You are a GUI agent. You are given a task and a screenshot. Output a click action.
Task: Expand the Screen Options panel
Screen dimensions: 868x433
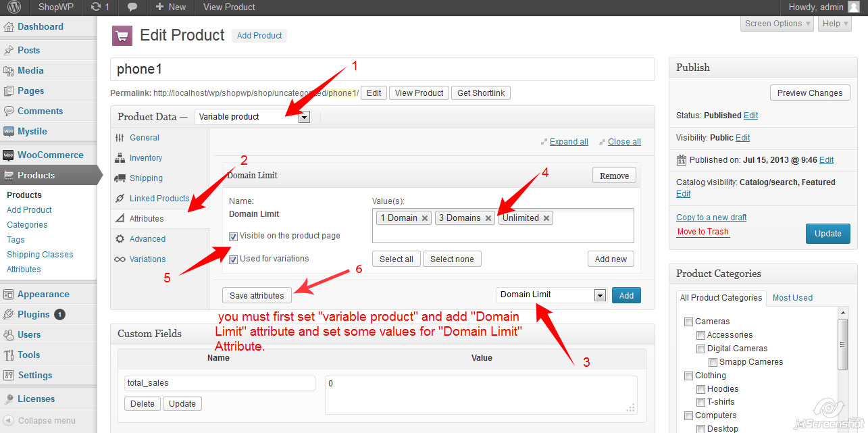point(776,23)
